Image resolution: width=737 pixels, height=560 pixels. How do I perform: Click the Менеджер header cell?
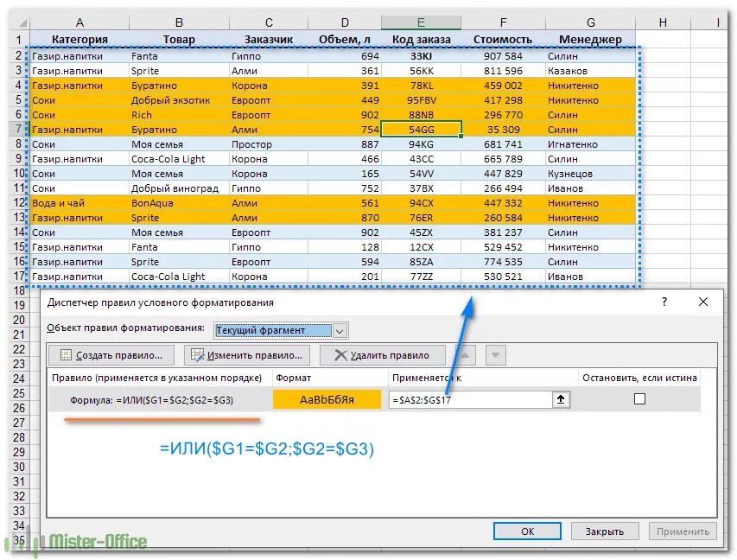click(x=591, y=40)
